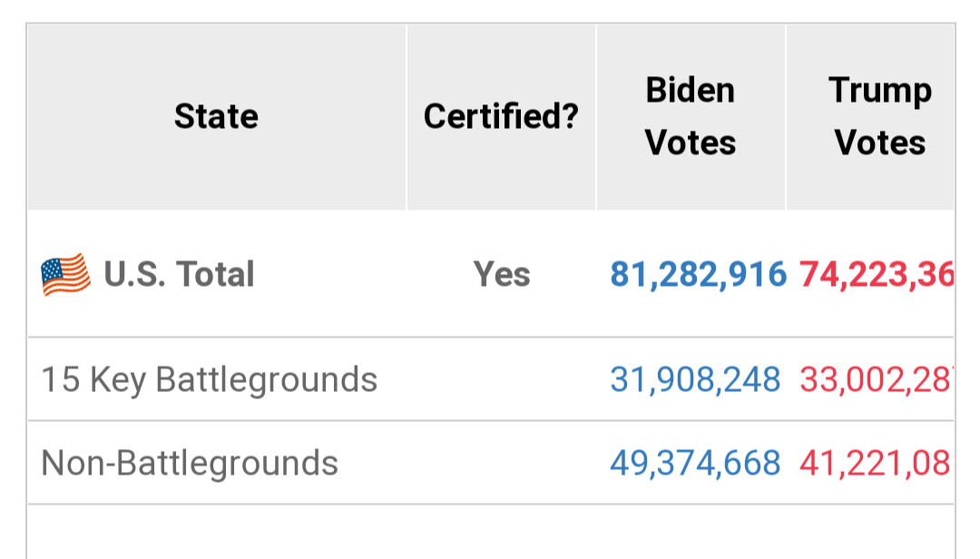
Task: Sort by the Certified? column header
Action: pyautogui.click(x=501, y=116)
